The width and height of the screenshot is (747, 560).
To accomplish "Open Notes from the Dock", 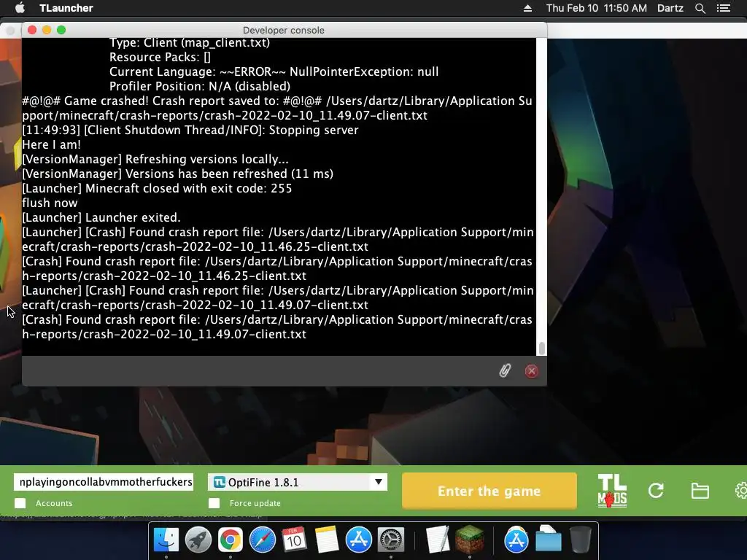I will point(326,540).
